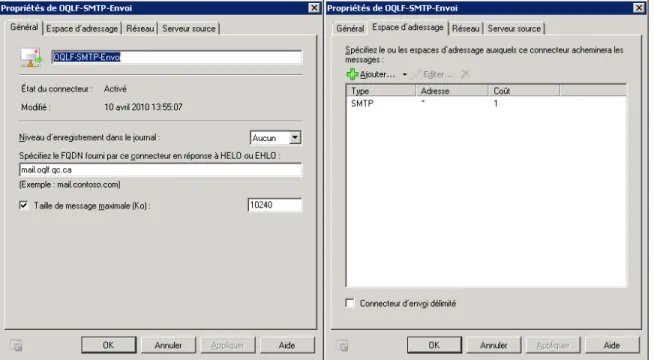
Task: Switch to Général tab in right dialog
Action: pos(350,28)
